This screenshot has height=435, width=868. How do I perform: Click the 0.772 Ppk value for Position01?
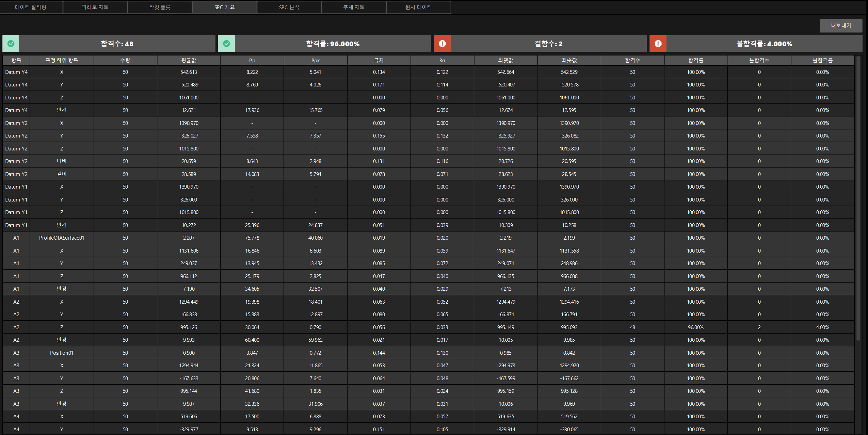click(316, 353)
